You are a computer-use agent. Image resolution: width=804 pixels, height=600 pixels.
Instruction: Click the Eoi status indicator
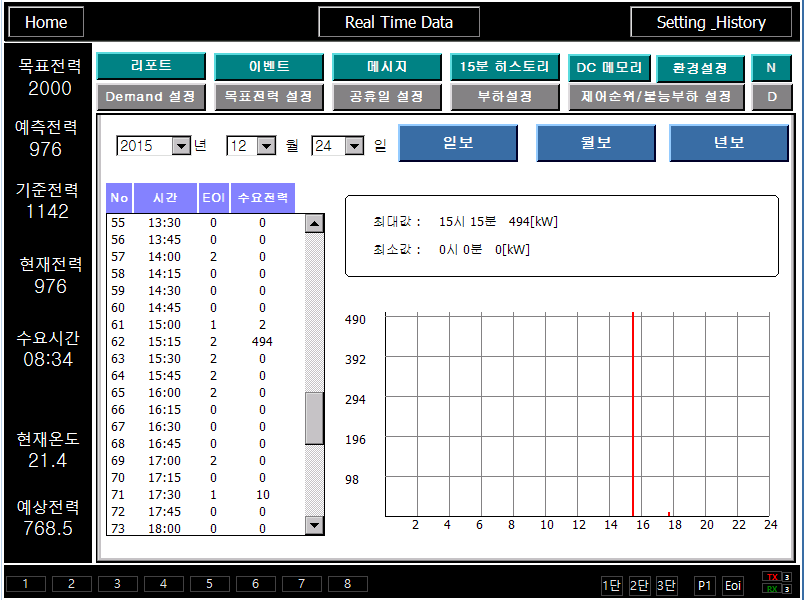click(733, 586)
